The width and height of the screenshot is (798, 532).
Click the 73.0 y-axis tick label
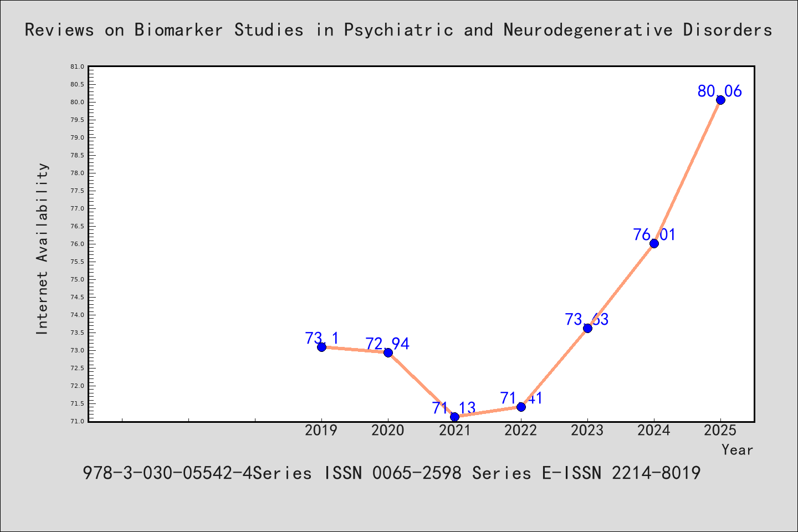[x=77, y=350]
